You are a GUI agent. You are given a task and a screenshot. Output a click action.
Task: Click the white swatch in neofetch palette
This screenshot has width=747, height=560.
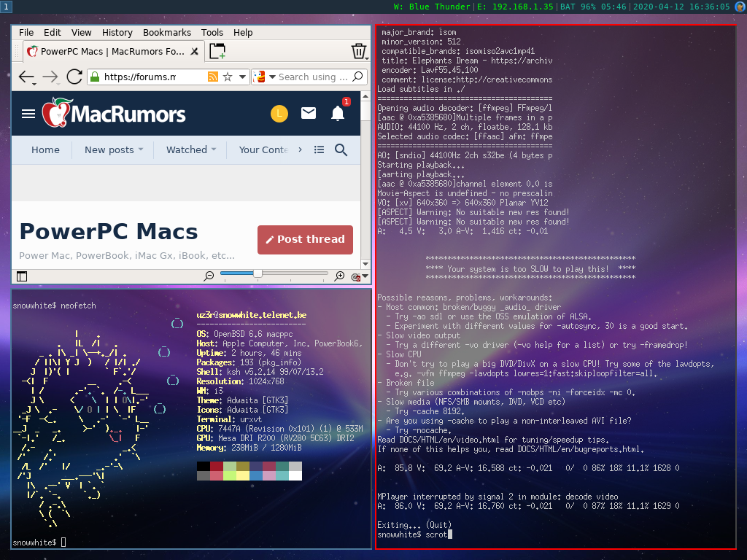[295, 475]
